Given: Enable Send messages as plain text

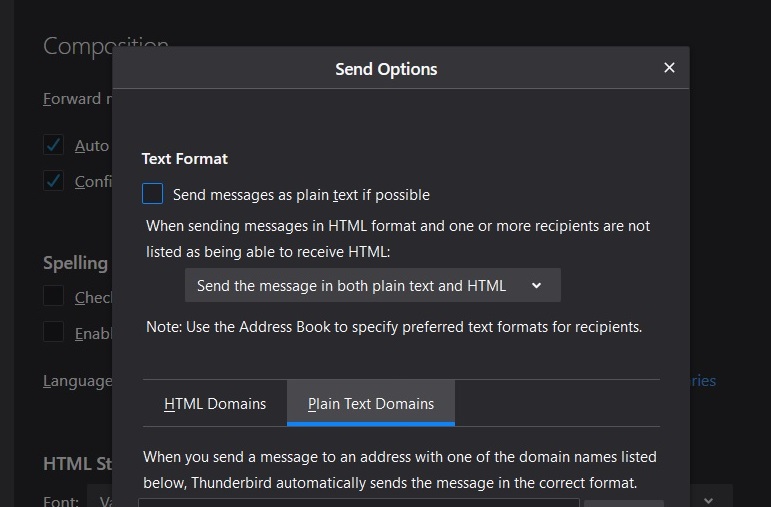Looking at the screenshot, I should point(153,194).
